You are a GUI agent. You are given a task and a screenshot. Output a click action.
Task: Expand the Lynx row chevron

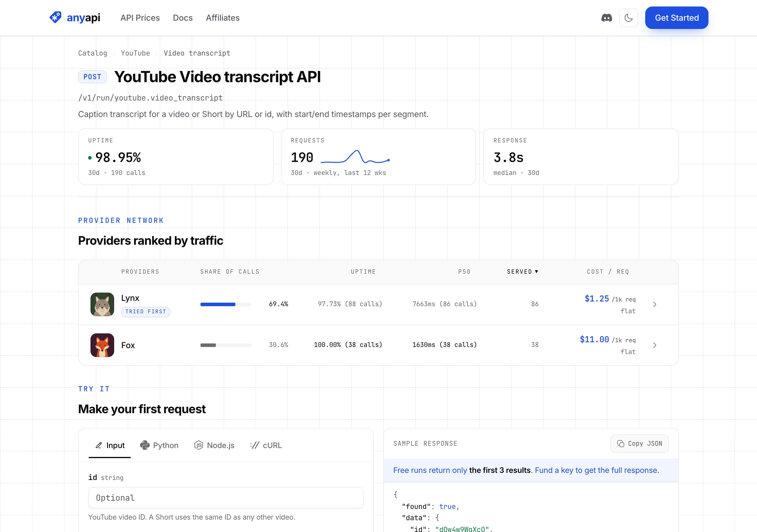tap(654, 304)
